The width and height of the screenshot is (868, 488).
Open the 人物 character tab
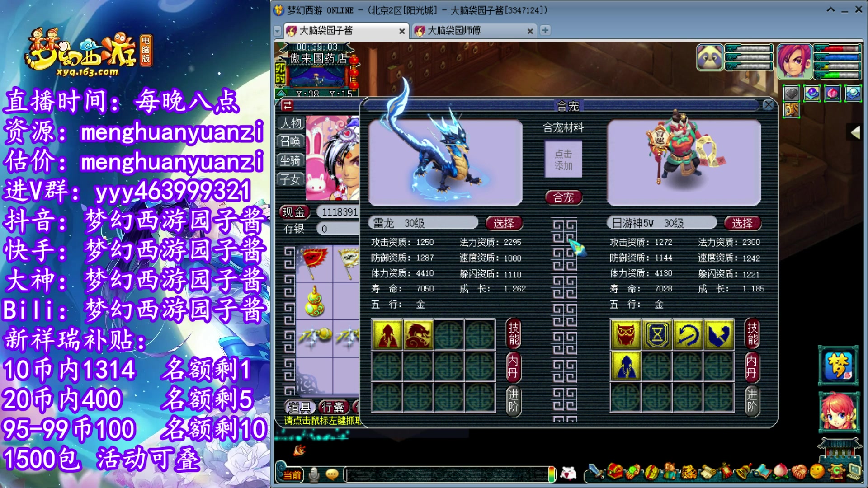pyautogui.click(x=291, y=123)
